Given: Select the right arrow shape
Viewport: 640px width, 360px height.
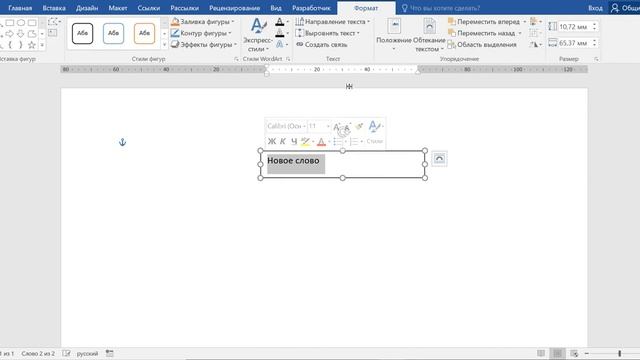Looking at the screenshot, I should (9, 33).
